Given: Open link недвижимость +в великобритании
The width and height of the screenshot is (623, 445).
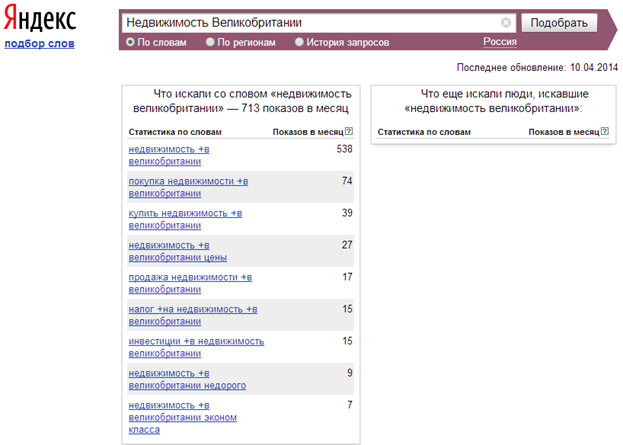Looking at the screenshot, I should [169, 155].
